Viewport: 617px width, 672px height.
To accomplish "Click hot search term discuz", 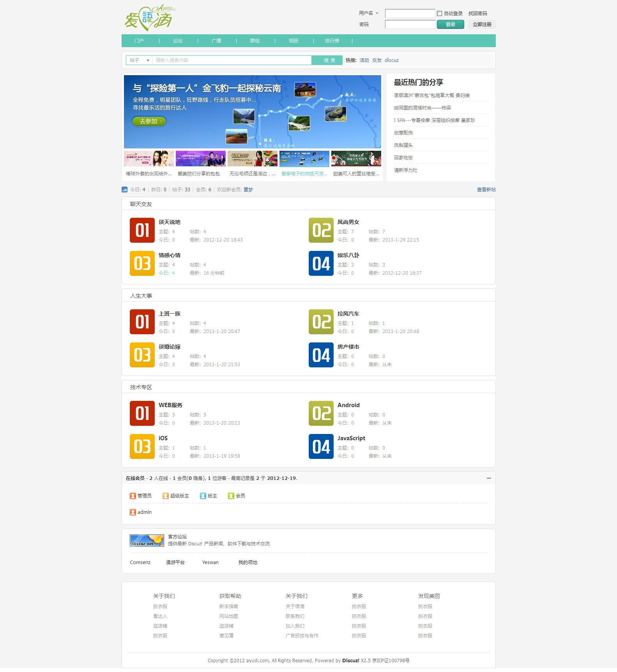I will pos(392,60).
